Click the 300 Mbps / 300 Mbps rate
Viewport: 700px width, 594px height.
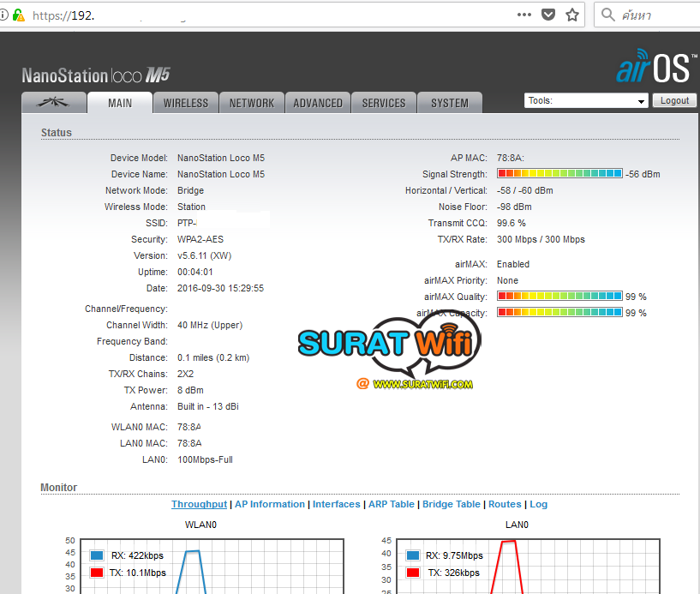[x=541, y=239]
